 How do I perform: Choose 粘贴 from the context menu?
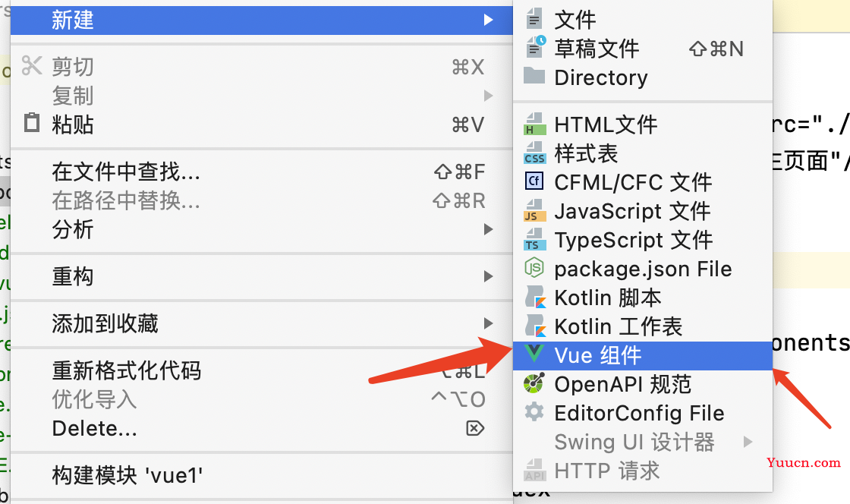coord(261,124)
